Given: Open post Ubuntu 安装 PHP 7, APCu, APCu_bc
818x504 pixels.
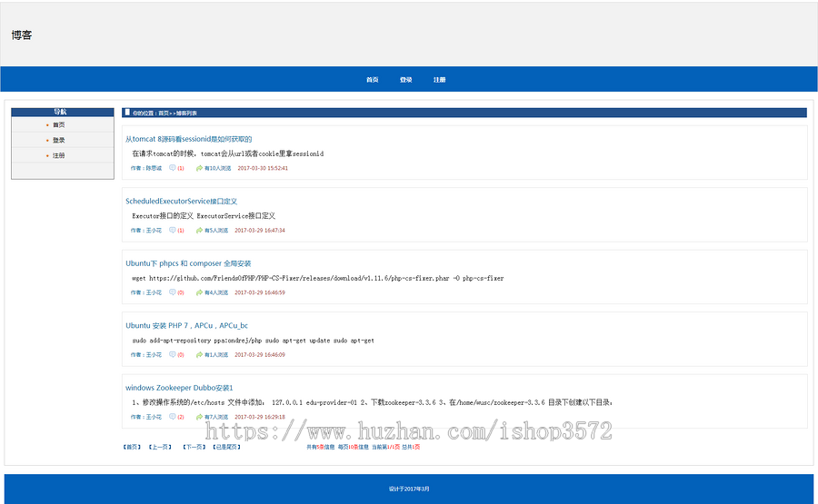Looking at the screenshot, I should pyautogui.click(x=186, y=325).
